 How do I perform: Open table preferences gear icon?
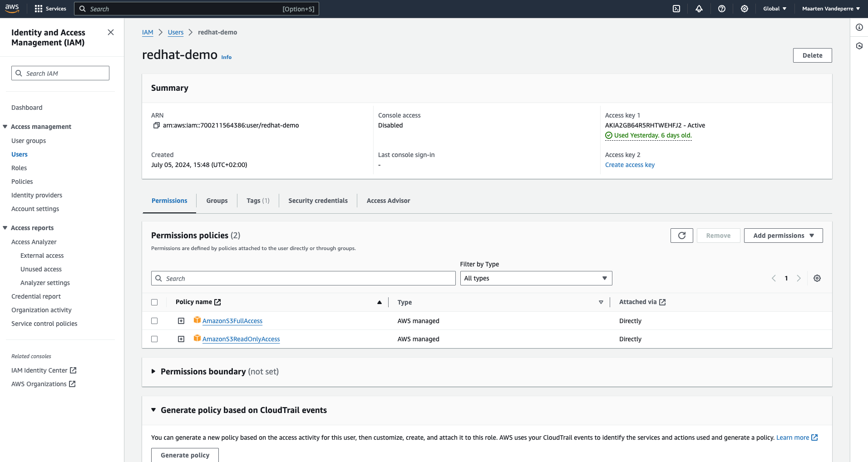(x=817, y=278)
